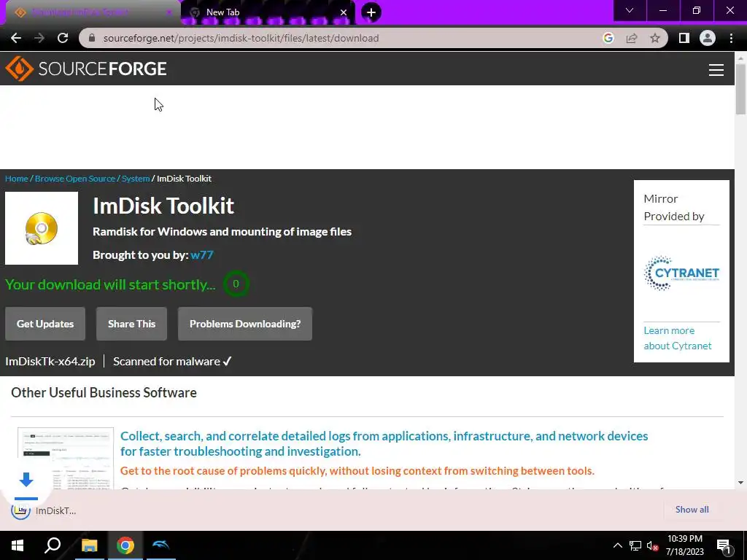The width and height of the screenshot is (747, 560).
Task: Open the Chrome profile avatar
Action: (x=708, y=38)
